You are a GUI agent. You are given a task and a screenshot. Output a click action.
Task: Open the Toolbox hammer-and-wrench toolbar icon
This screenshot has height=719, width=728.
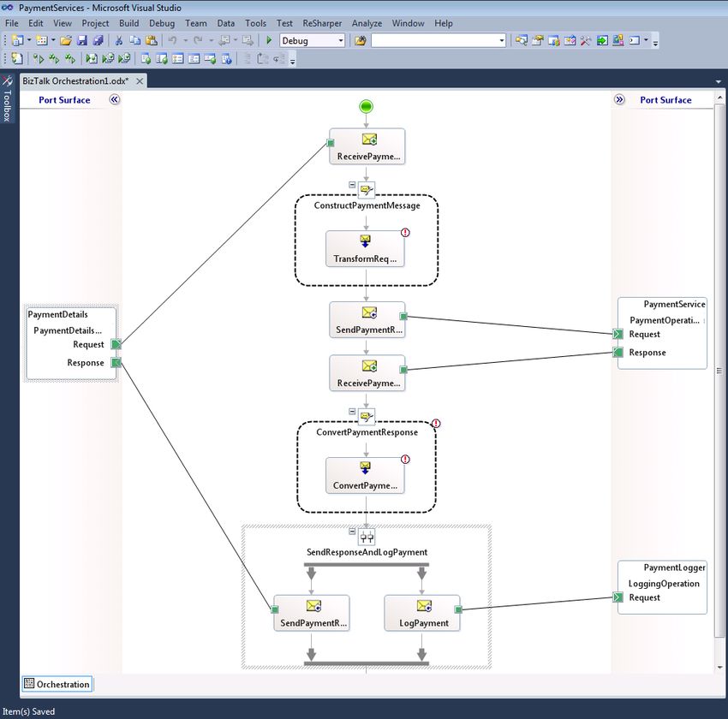586,40
